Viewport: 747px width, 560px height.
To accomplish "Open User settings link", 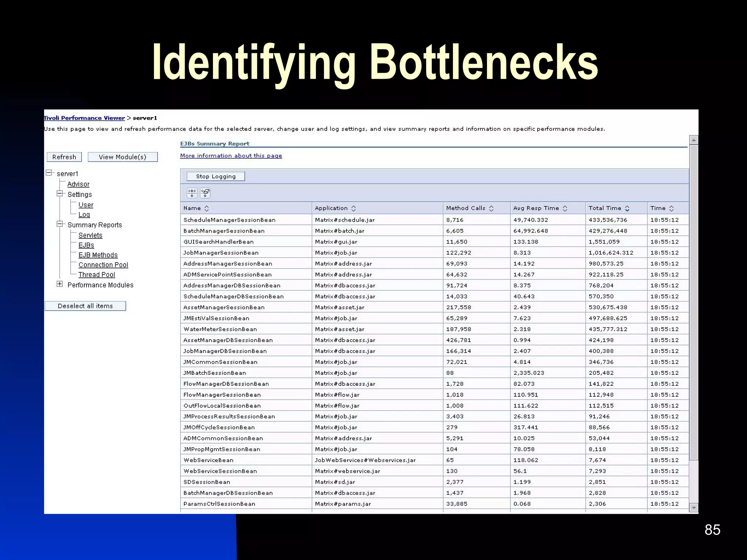I will pyautogui.click(x=86, y=205).
